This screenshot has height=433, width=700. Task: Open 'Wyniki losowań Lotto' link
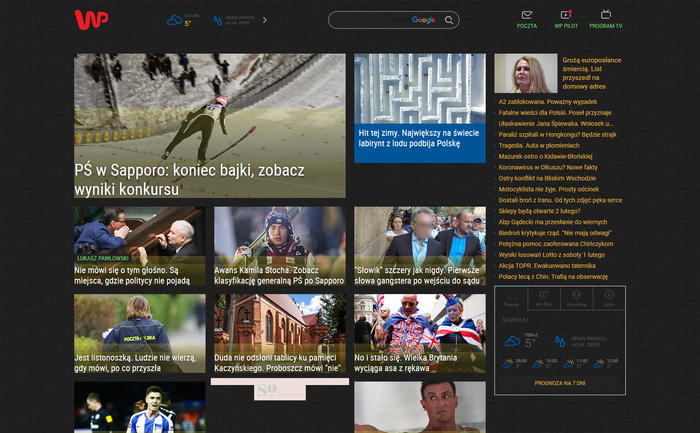[552, 255]
